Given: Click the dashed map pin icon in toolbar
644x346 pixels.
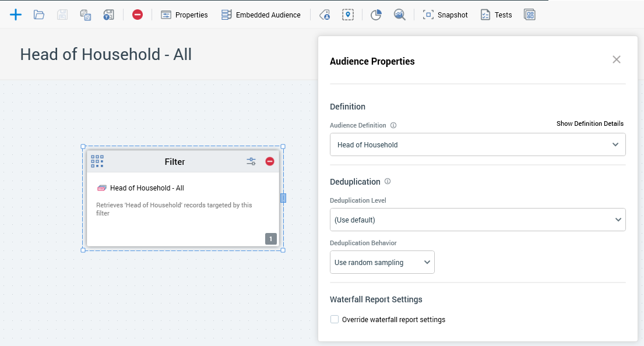Looking at the screenshot, I should [x=348, y=15].
